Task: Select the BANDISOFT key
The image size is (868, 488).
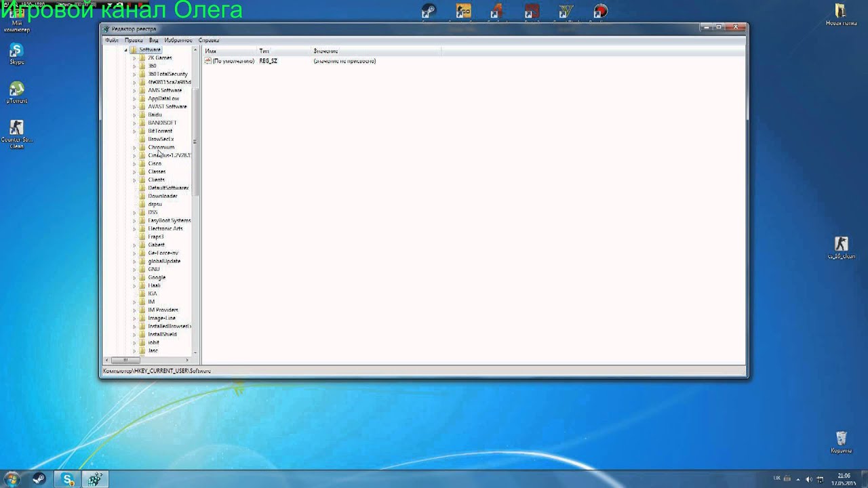Action: (162, 123)
